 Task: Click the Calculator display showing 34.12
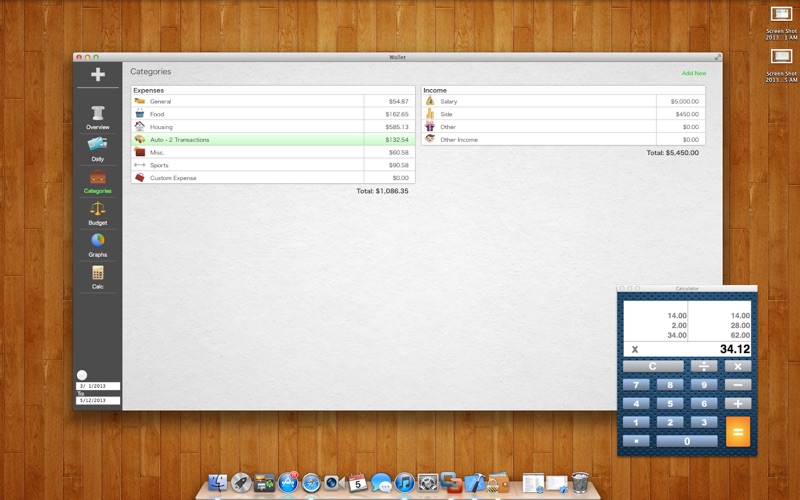coord(687,349)
